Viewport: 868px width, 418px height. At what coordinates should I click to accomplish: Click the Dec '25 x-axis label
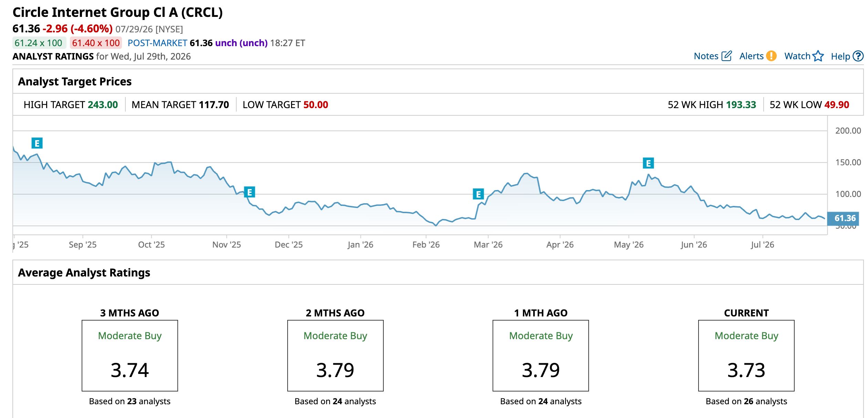click(x=289, y=245)
